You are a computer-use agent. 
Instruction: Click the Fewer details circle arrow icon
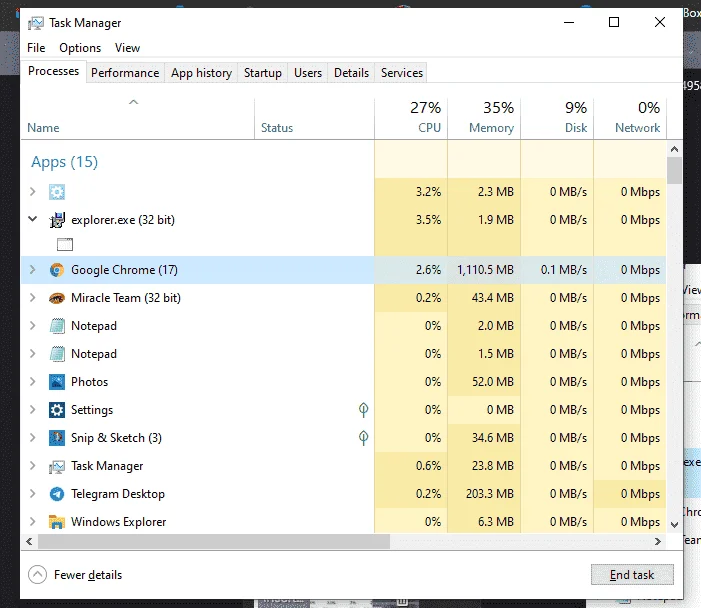tap(38, 575)
